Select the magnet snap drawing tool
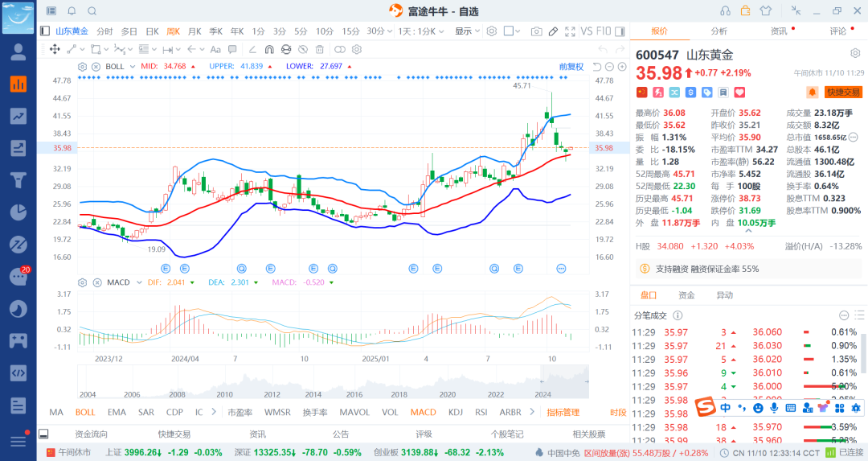868x461 pixels. 268,50
